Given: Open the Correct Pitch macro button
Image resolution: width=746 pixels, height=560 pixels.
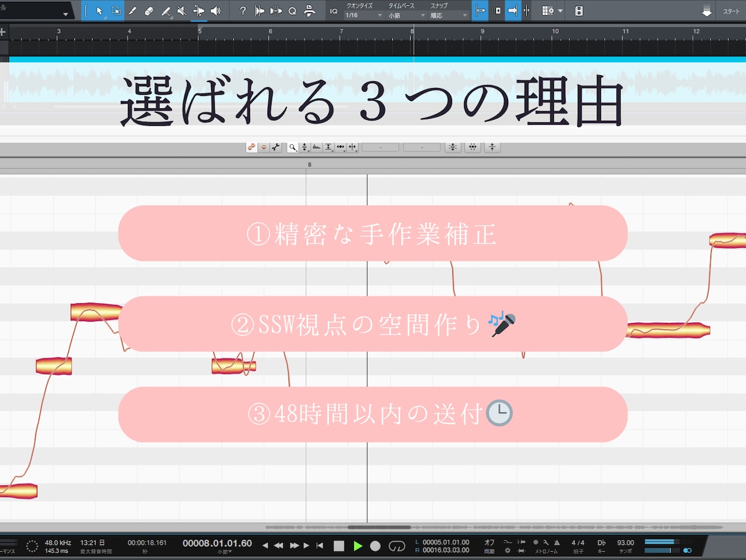Looking at the screenshot, I should click(453, 147).
